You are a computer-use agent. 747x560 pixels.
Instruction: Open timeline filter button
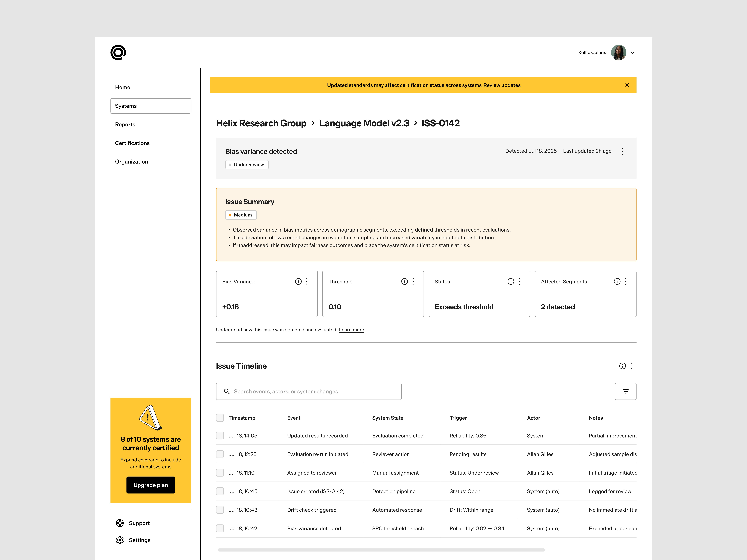pos(625,392)
